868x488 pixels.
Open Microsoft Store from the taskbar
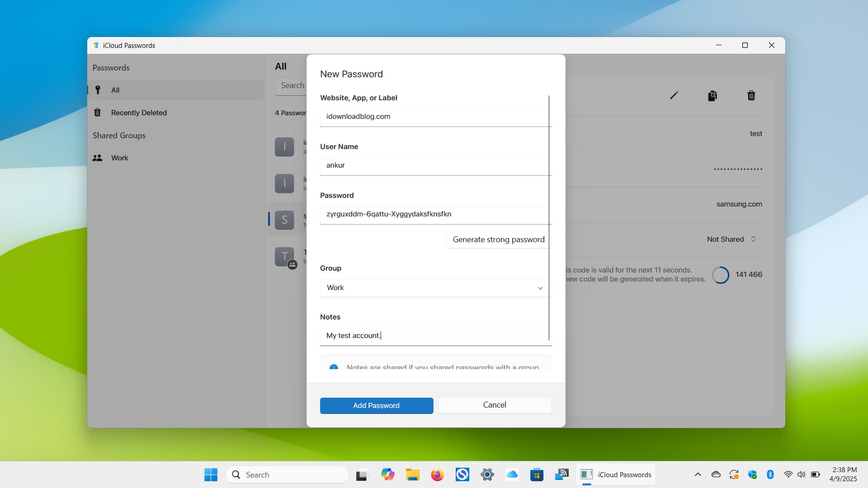coord(537,474)
